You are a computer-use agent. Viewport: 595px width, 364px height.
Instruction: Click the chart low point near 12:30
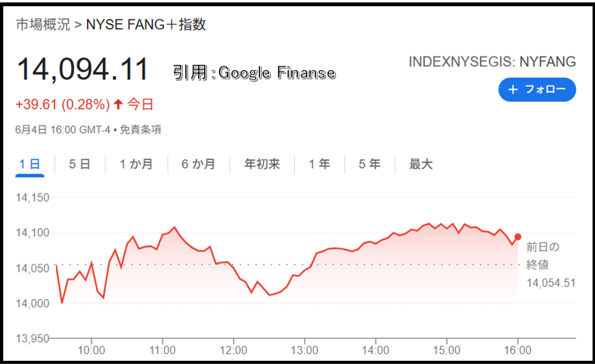(x=270, y=295)
